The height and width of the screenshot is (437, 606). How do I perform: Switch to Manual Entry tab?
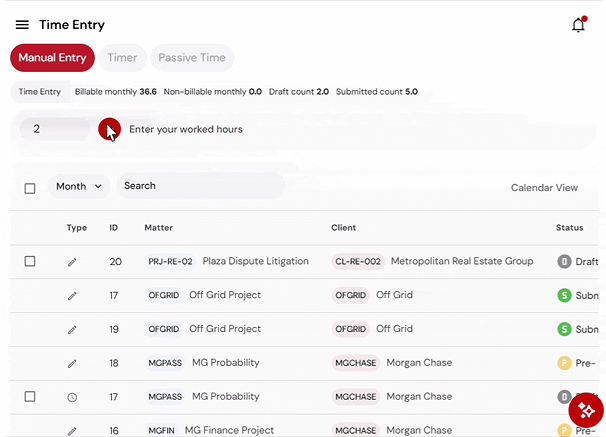coord(52,58)
